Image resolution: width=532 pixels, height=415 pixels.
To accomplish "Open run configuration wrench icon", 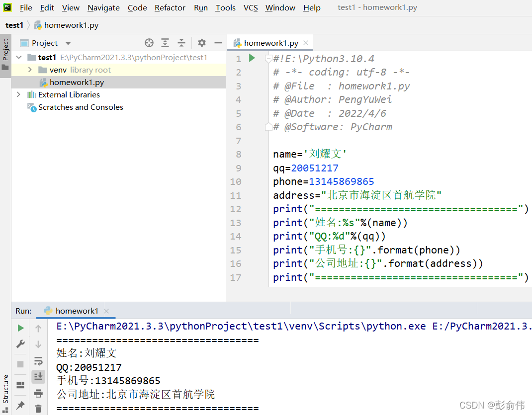I will click(20, 344).
